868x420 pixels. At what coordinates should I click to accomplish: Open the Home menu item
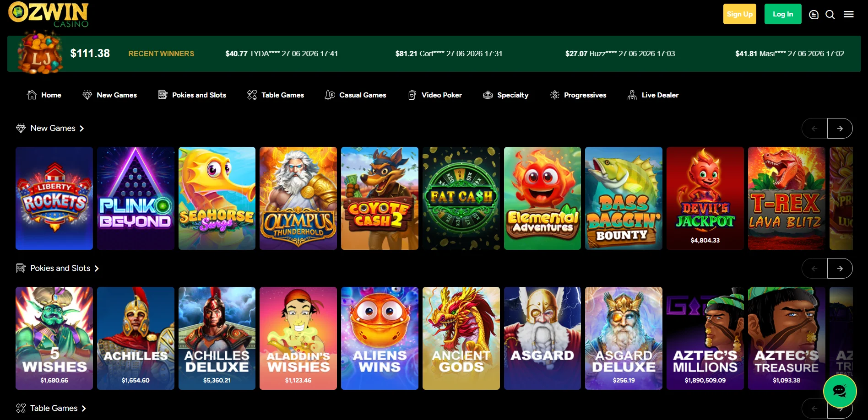(x=51, y=95)
